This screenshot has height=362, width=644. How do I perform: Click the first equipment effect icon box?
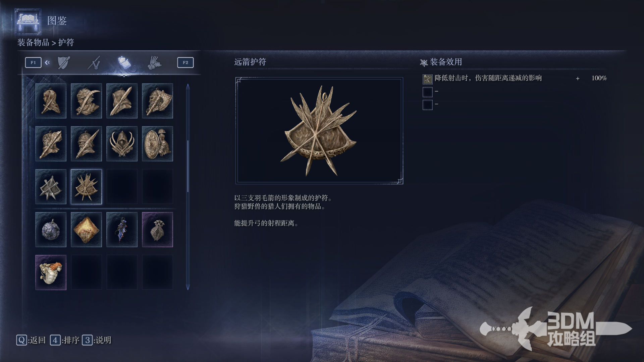point(427,79)
